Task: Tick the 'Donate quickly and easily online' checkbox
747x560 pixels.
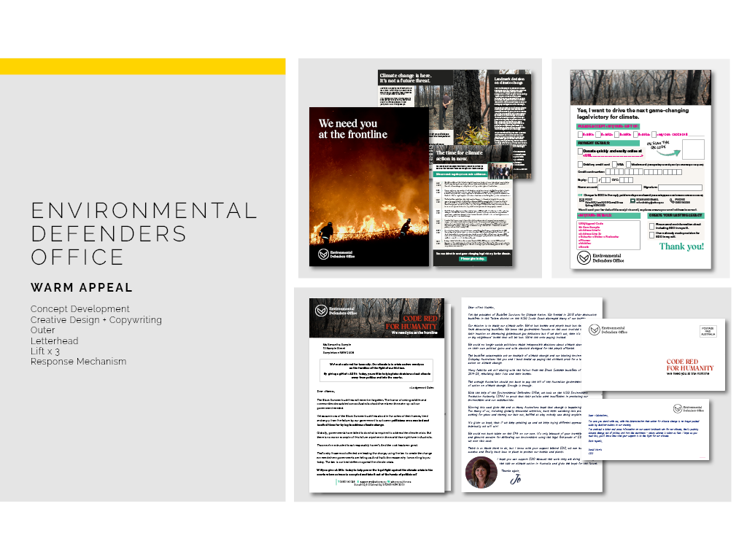Action: tap(580, 152)
